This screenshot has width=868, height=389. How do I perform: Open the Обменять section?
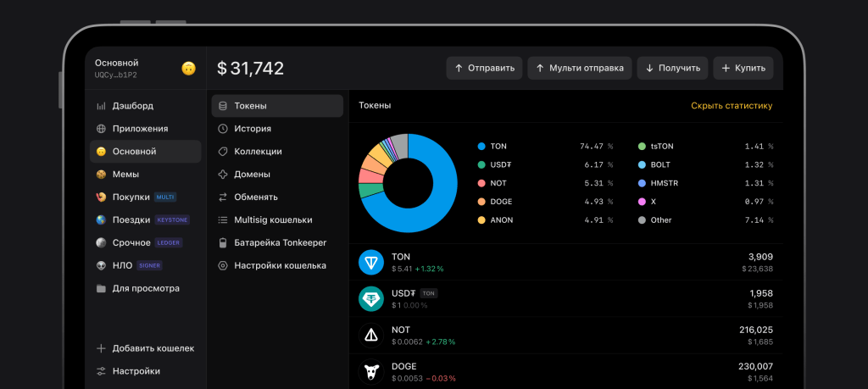(x=277, y=197)
